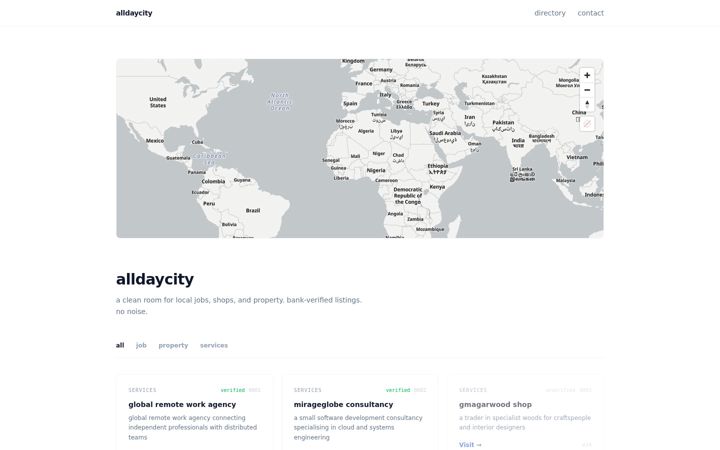Screen dimensions: 720x450
Task: Filter listings by job
Action: coord(141,345)
